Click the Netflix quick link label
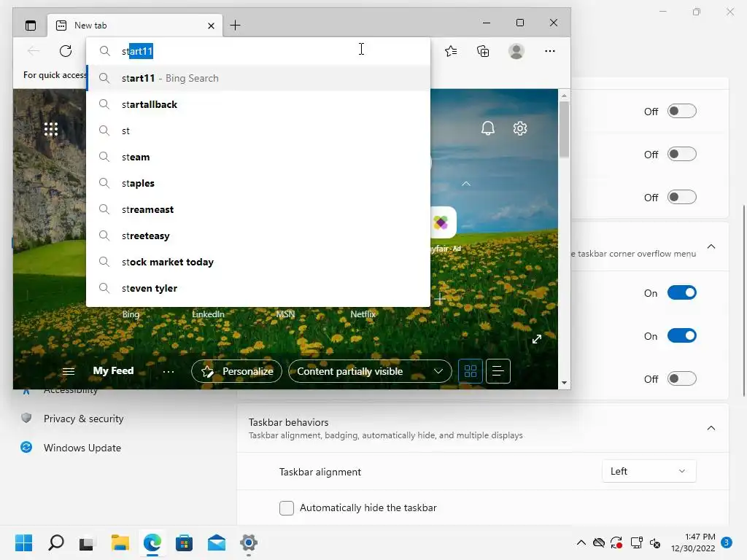This screenshot has height=560, width=747. (x=363, y=314)
